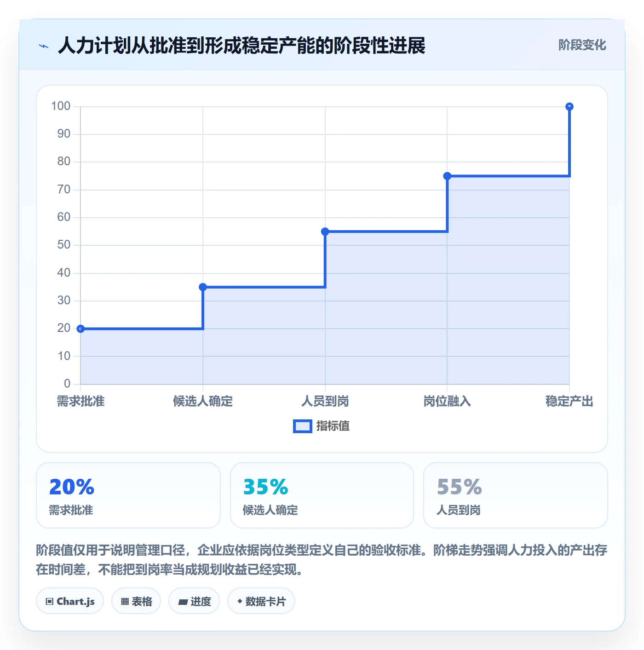Select the 人员到岗 data point at 55
The width and height of the screenshot is (644, 650).
coord(325,232)
